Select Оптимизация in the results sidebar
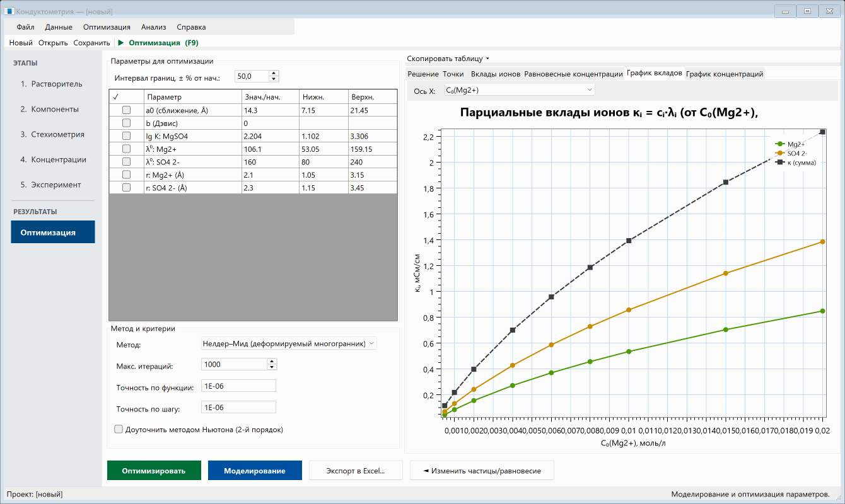The image size is (845, 504). pyautogui.click(x=52, y=232)
